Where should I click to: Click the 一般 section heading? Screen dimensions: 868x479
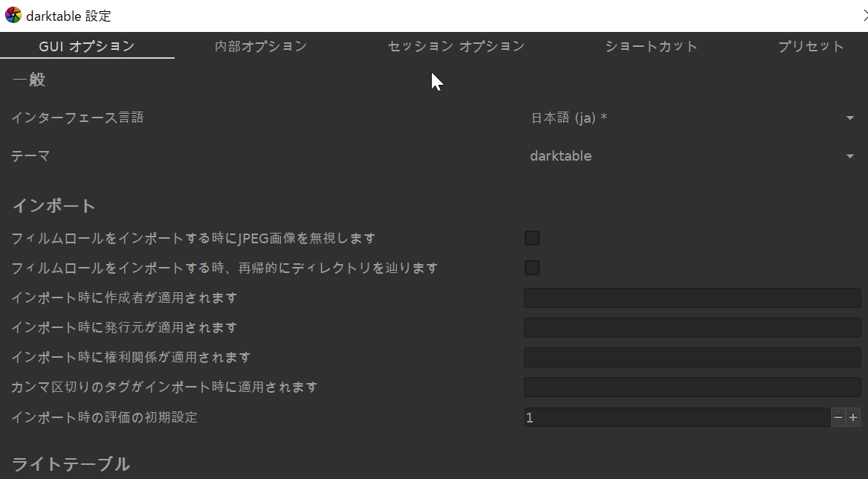point(29,80)
